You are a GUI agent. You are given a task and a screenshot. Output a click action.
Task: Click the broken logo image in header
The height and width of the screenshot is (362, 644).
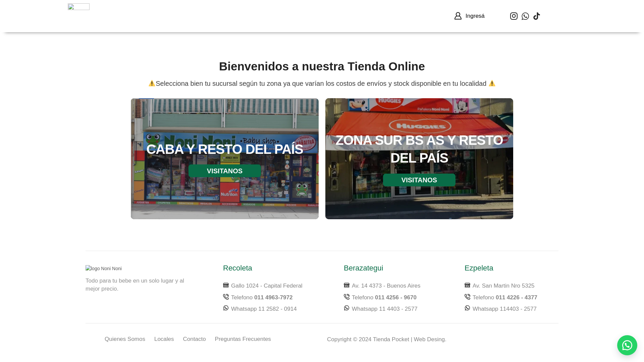point(78,7)
